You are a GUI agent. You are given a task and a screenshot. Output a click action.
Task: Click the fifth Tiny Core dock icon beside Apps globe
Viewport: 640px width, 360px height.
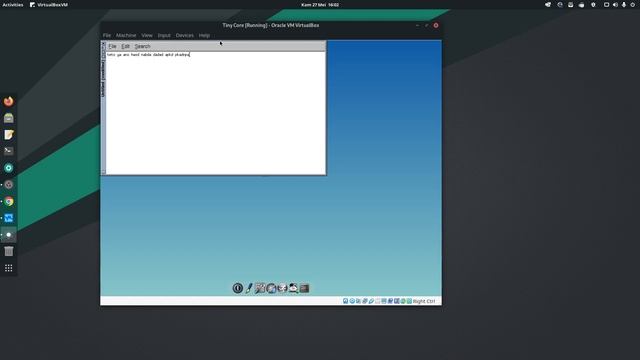282,288
